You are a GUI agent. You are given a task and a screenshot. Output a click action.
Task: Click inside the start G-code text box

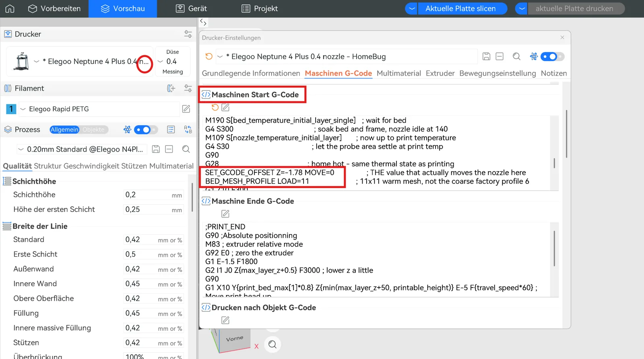click(380, 153)
